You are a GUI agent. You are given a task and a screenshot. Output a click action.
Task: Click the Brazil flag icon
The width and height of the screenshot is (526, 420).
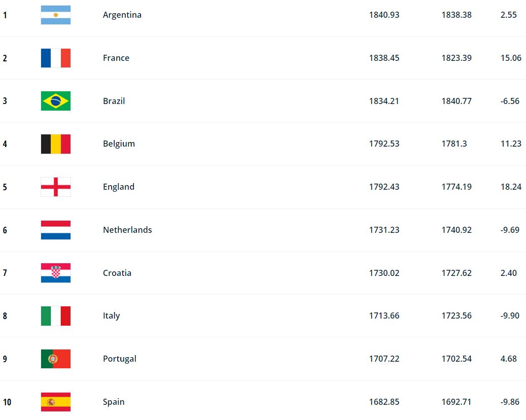pos(56,101)
